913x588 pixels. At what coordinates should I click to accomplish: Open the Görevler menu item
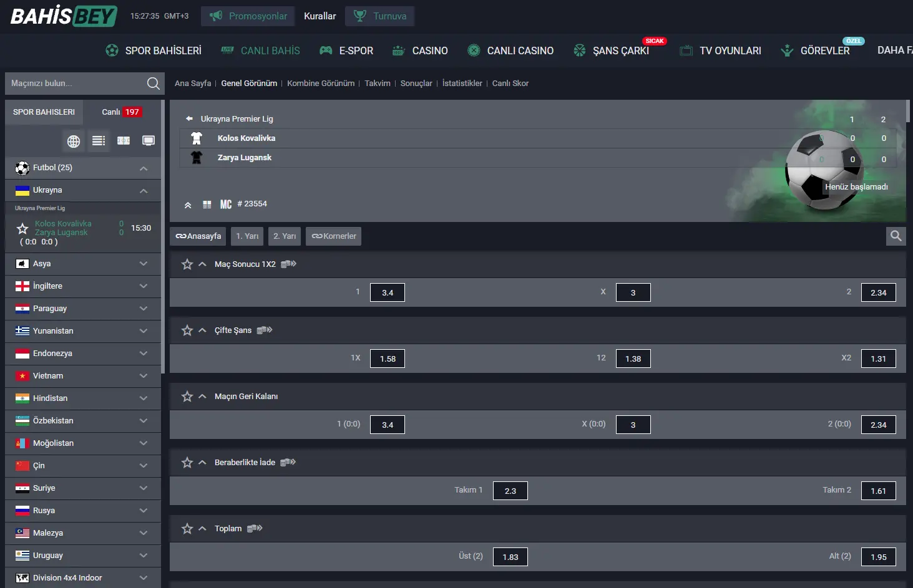pyautogui.click(x=815, y=51)
